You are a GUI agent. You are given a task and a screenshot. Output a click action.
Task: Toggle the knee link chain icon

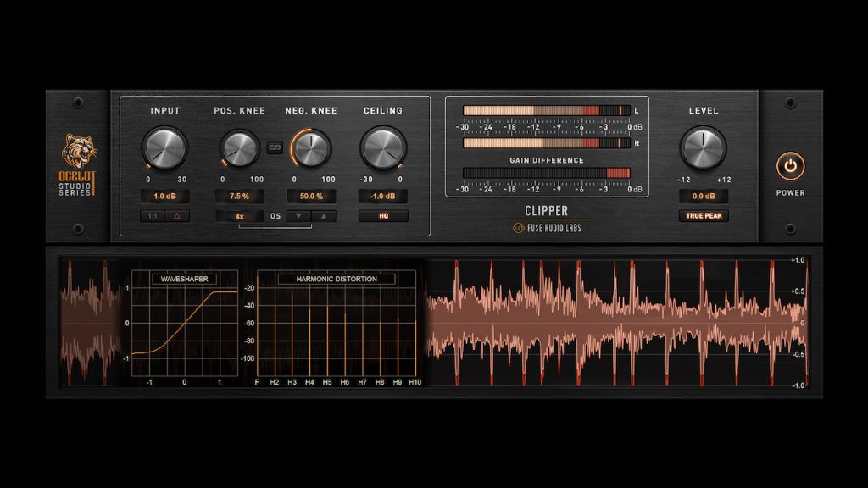(275, 147)
